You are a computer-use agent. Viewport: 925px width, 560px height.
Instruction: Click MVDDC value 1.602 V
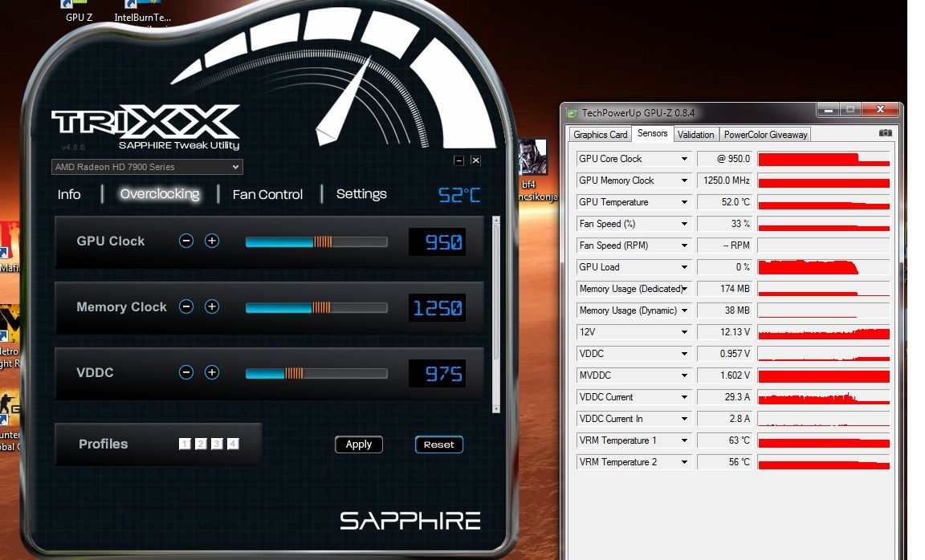pyautogui.click(x=725, y=375)
